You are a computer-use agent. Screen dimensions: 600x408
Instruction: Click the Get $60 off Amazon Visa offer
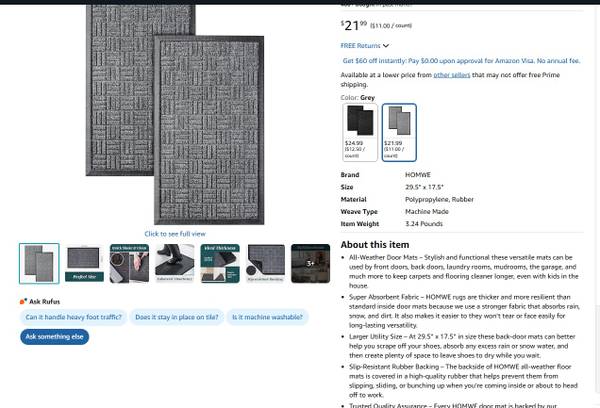tap(461, 61)
